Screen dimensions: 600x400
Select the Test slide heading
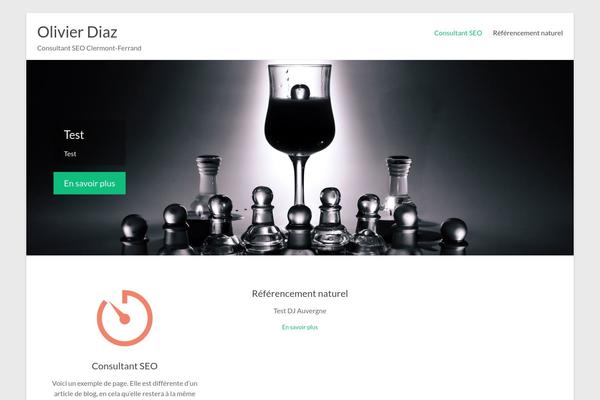[74, 135]
